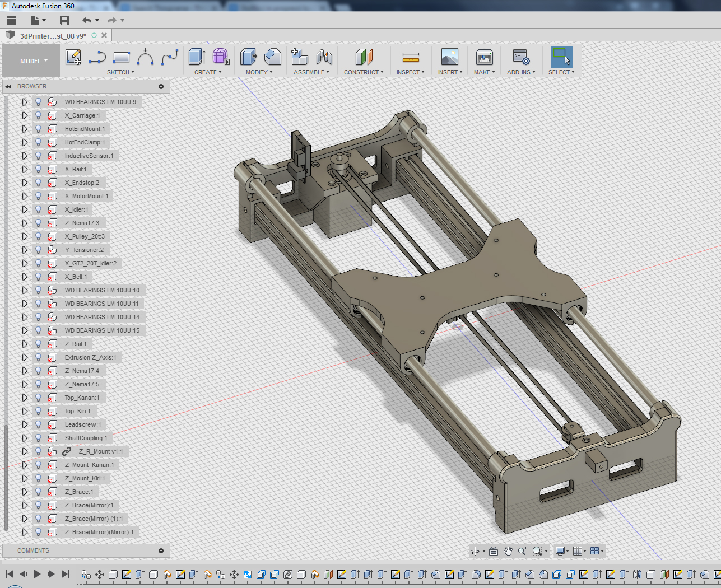Click the Offset Plane construct icon
Image resolution: width=721 pixels, height=588 pixels.
point(364,57)
